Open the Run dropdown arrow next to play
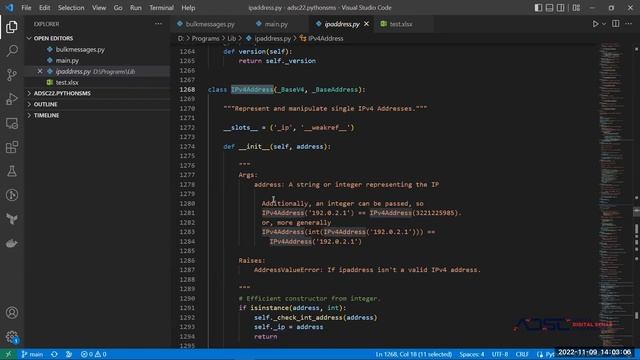The image size is (640, 360). (604, 24)
